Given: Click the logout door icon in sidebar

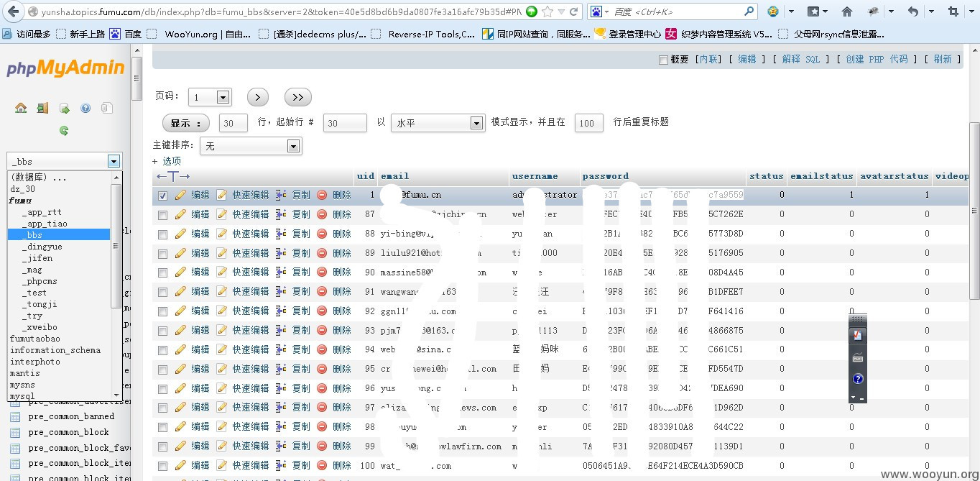Looking at the screenshot, I should (42, 108).
